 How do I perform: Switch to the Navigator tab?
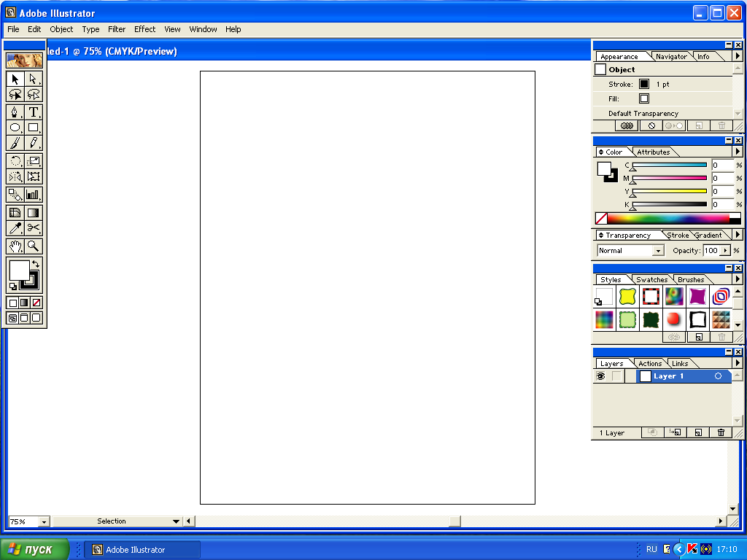click(x=671, y=57)
